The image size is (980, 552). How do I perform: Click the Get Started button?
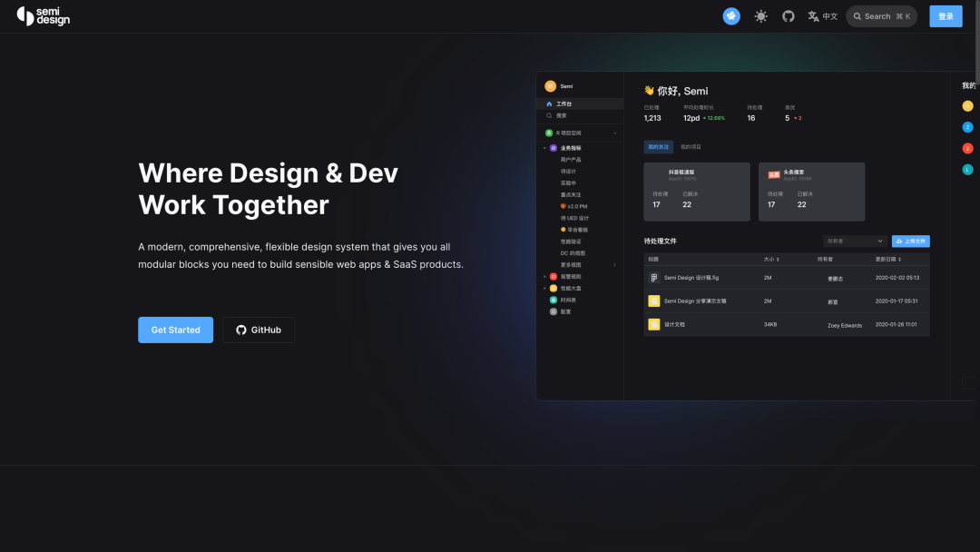point(176,330)
